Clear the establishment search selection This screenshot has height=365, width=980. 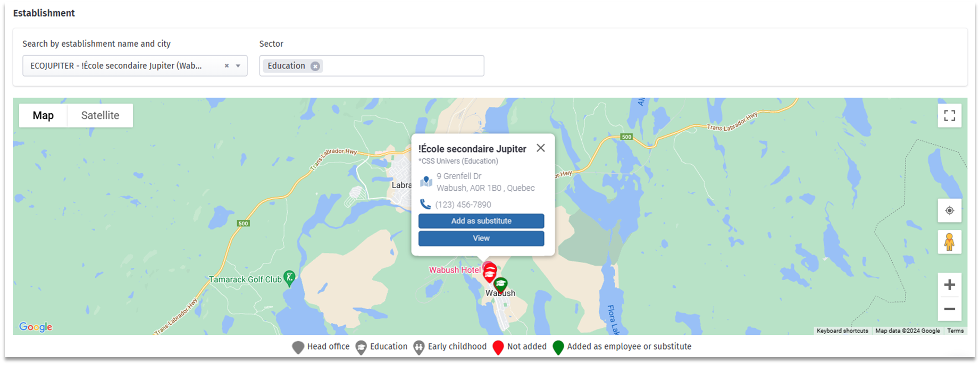227,66
